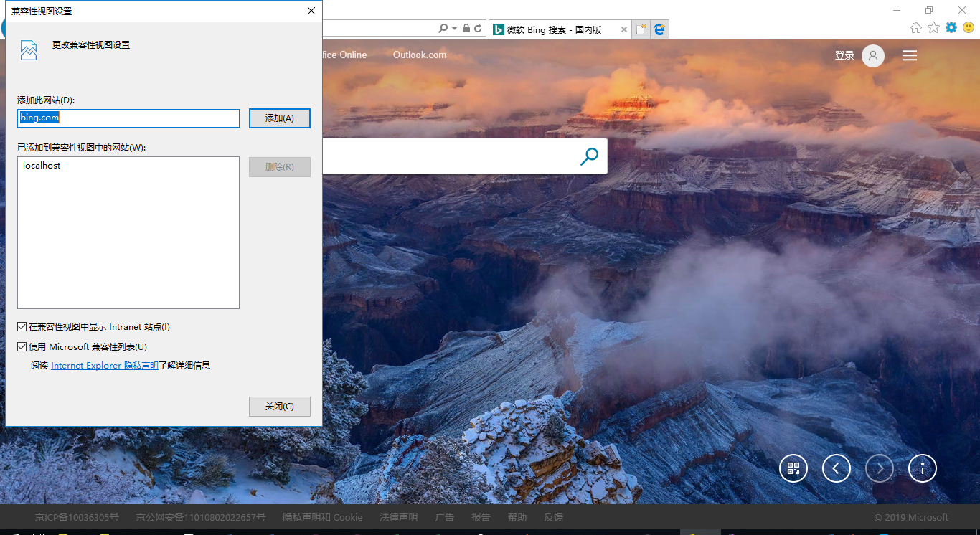The image size is (980, 535).
Task: Click 关闭(C) to close the compatibility dialog
Action: tap(279, 406)
